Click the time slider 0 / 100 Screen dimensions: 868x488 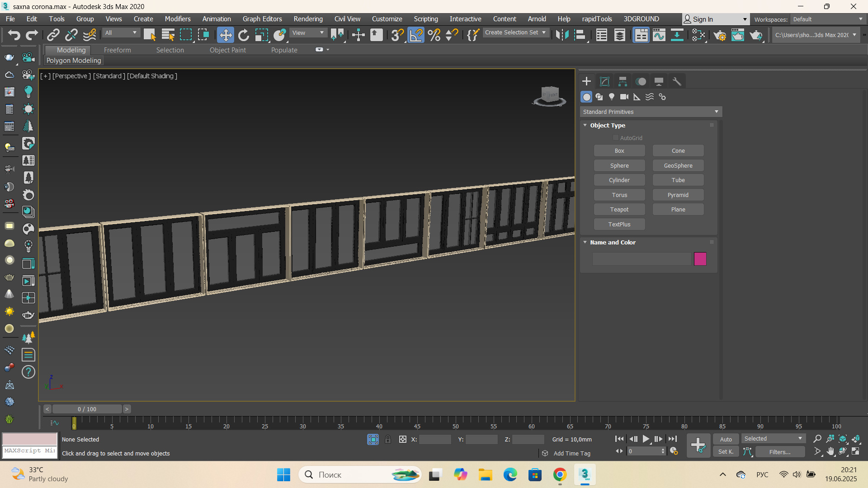(87, 409)
